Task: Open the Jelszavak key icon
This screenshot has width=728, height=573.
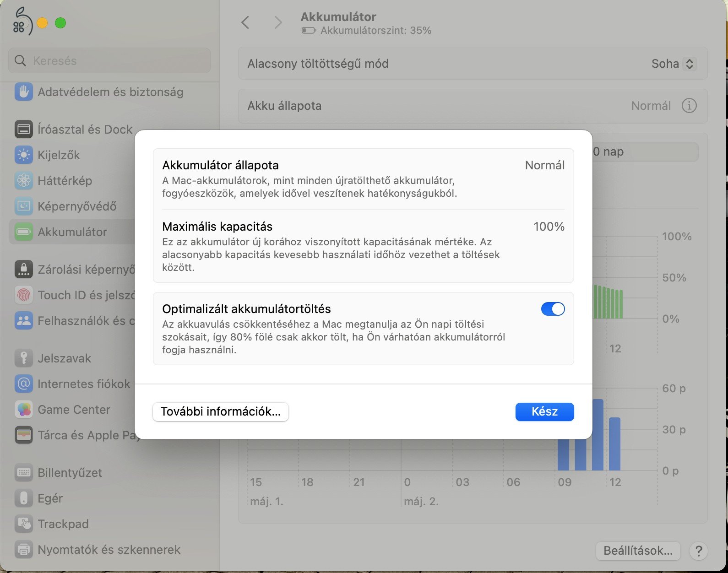Action: coord(23,358)
